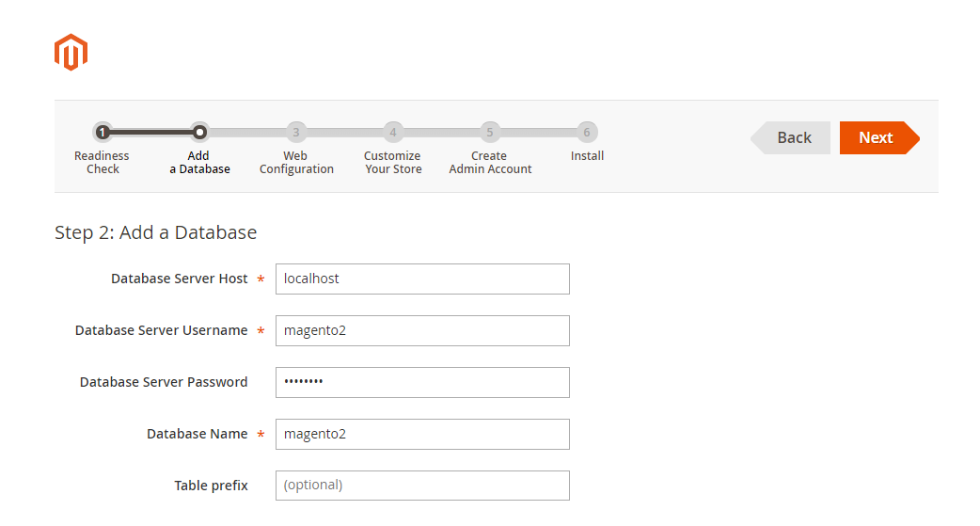Click the step 1 Readiness Check circle
The image size is (980, 526).
pyautogui.click(x=103, y=133)
